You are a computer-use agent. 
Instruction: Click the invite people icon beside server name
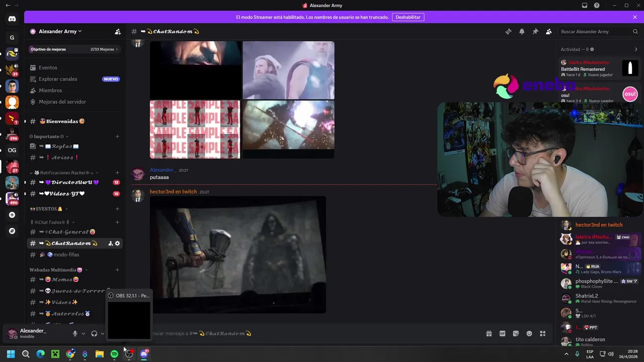(x=118, y=31)
